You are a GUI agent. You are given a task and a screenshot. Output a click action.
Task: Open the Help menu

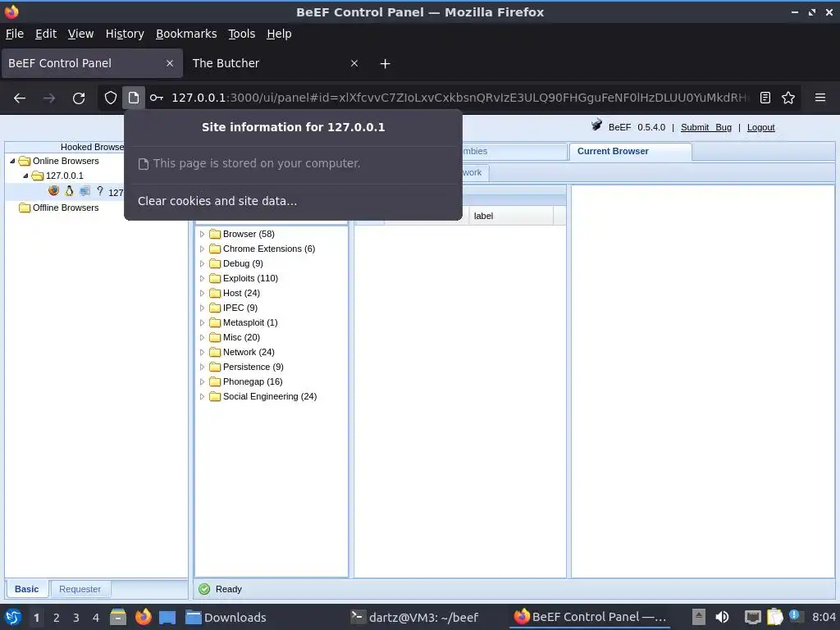279,34
